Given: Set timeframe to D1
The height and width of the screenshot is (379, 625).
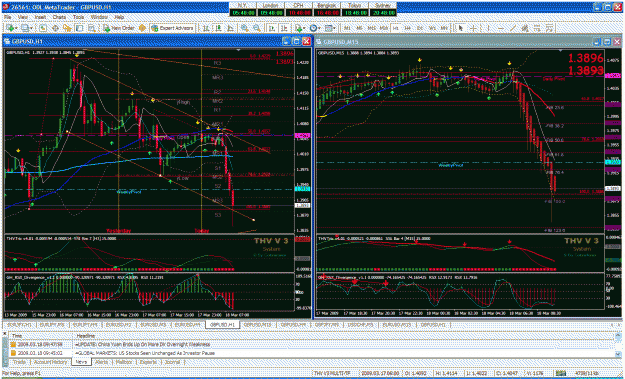Looking at the screenshot, I should 420,28.
